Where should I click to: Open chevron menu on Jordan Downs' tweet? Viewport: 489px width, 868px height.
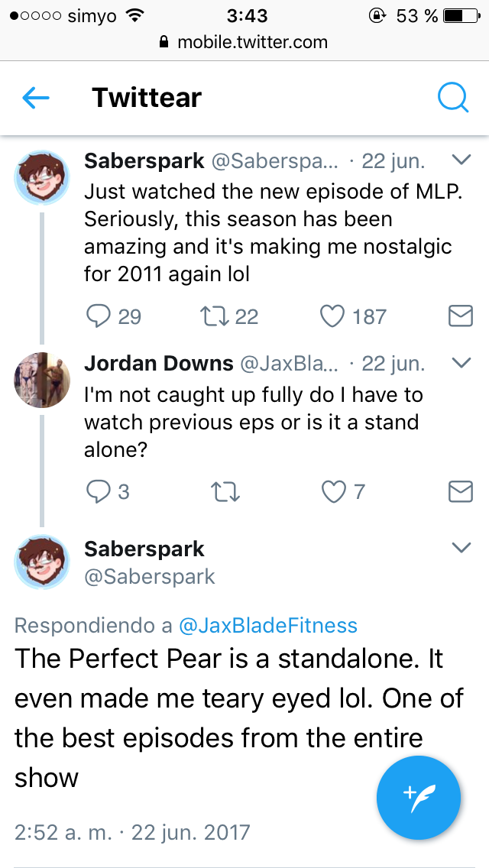461,363
